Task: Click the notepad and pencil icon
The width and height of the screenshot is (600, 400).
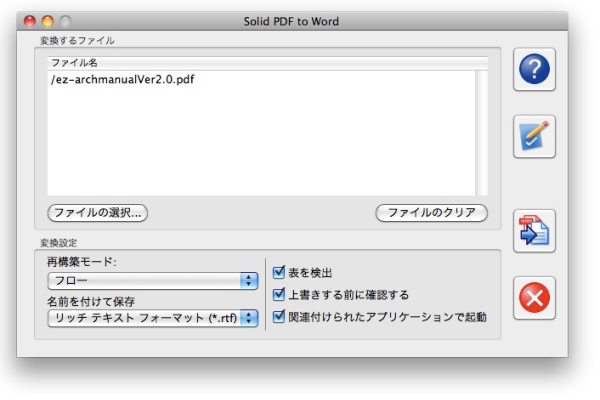Action: pos(535,137)
